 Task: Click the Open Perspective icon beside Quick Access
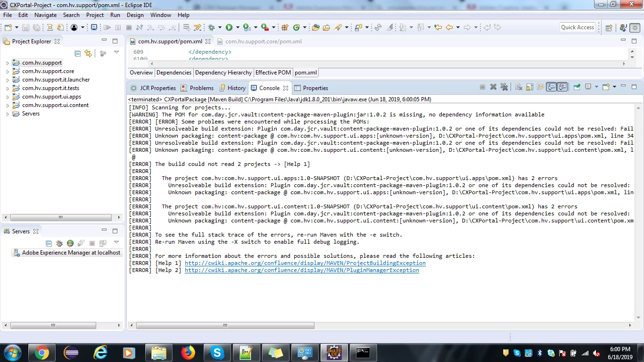coord(609,27)
